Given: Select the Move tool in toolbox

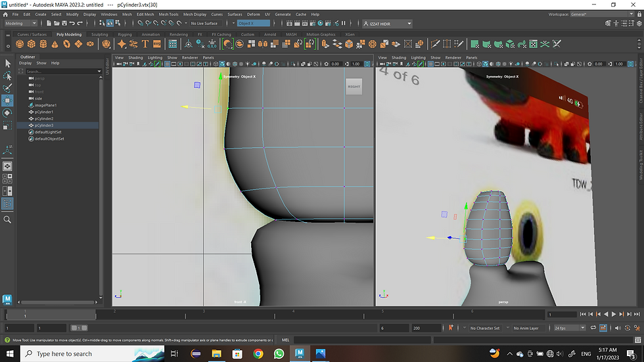Looking at the screenshot, I should (x=7, y=101).
